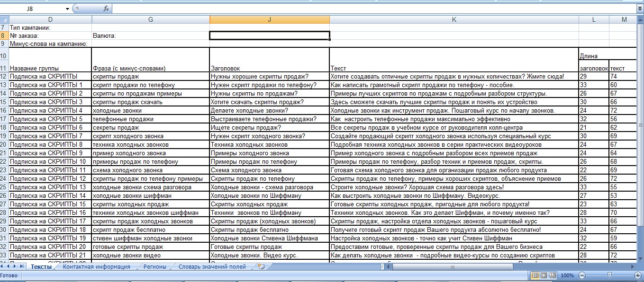This screenshot has width=644, height=282.
Task: Click cell 'Подписка на СКРИПТЫ 9'
Action: point(50,153)
